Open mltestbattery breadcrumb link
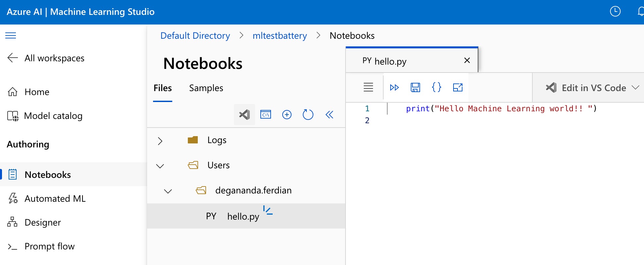The width and height of the screenshot is (644, 265). click(280, 35)
